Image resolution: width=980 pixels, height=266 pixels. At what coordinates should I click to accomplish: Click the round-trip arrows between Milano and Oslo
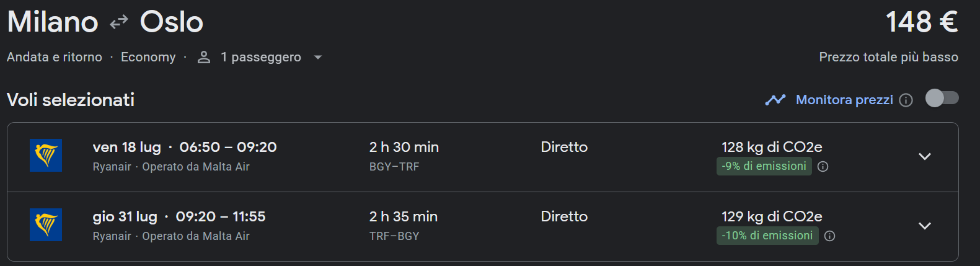[x=118, y=22]
